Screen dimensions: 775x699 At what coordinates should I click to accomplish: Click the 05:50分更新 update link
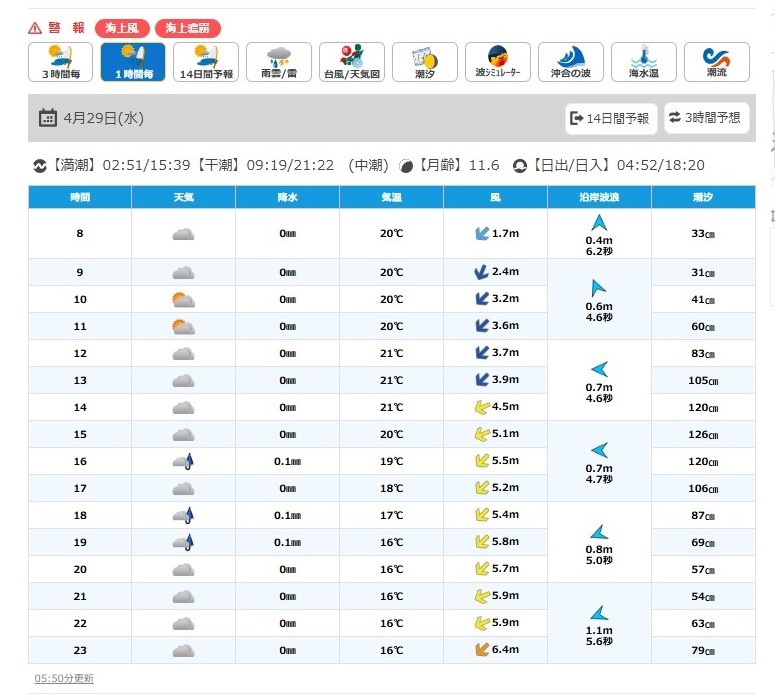click(64, 678)
